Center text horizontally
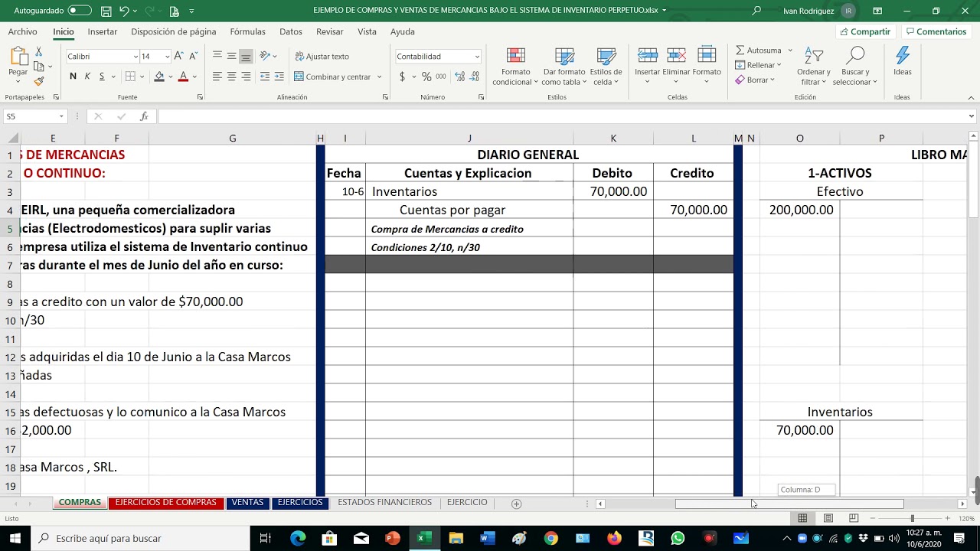 pos(231,77)
